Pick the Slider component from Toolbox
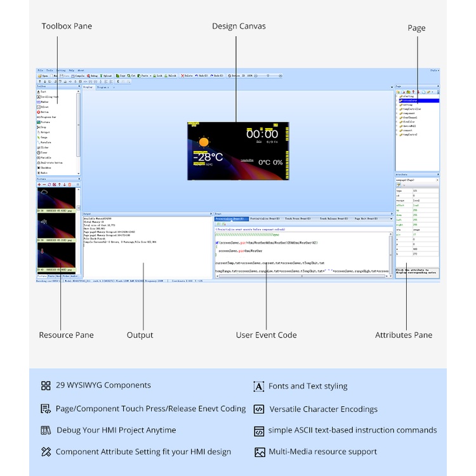The width and height of the screenshot is (476, 476). [x=44, y=147]
